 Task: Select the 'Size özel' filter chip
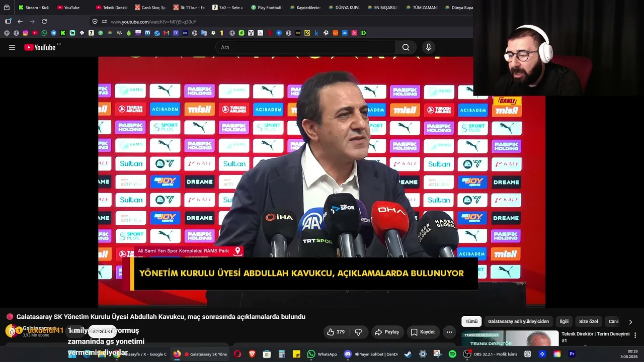(x=588, y=321)
